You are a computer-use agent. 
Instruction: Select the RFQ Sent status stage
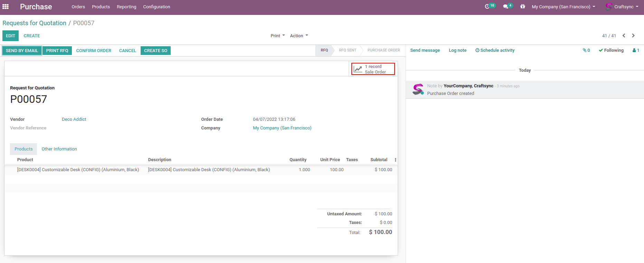tap(347, 50)
